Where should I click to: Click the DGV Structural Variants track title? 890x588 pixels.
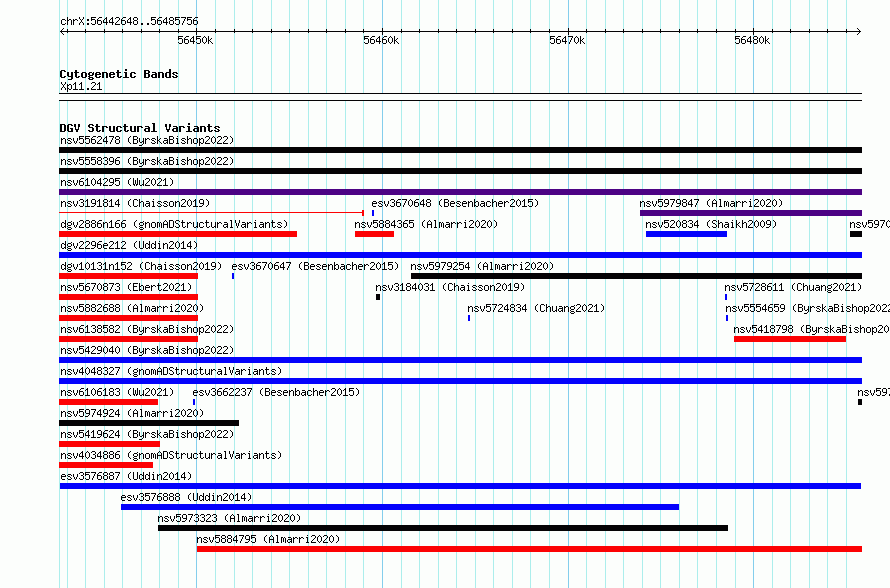coord(140,128)
